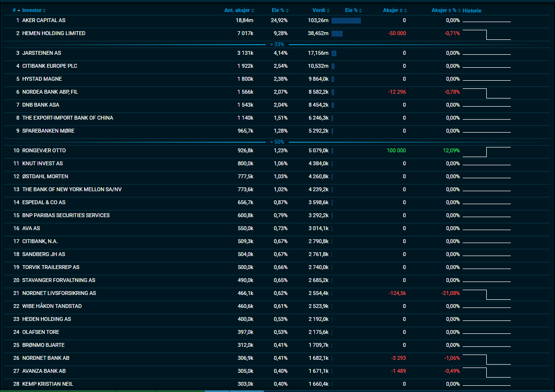Select OLAFSEN TORE

pos(41,332)
